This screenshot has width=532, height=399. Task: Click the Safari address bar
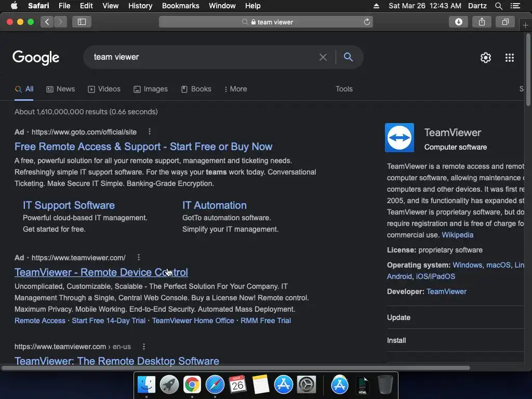[x=266, y=22]
